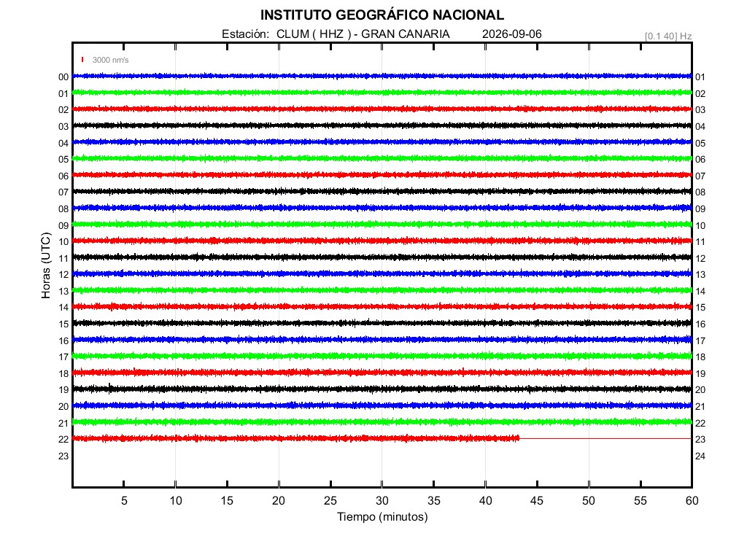Click the left hour label 12
The height and width of the screenshot is (560, 747).
(x=63, y=275)
